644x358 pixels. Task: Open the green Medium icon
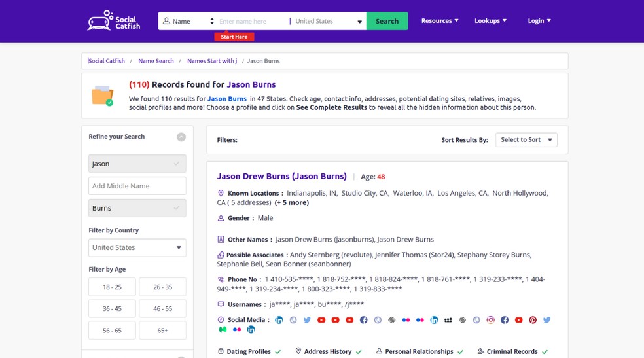click(223, 330)
